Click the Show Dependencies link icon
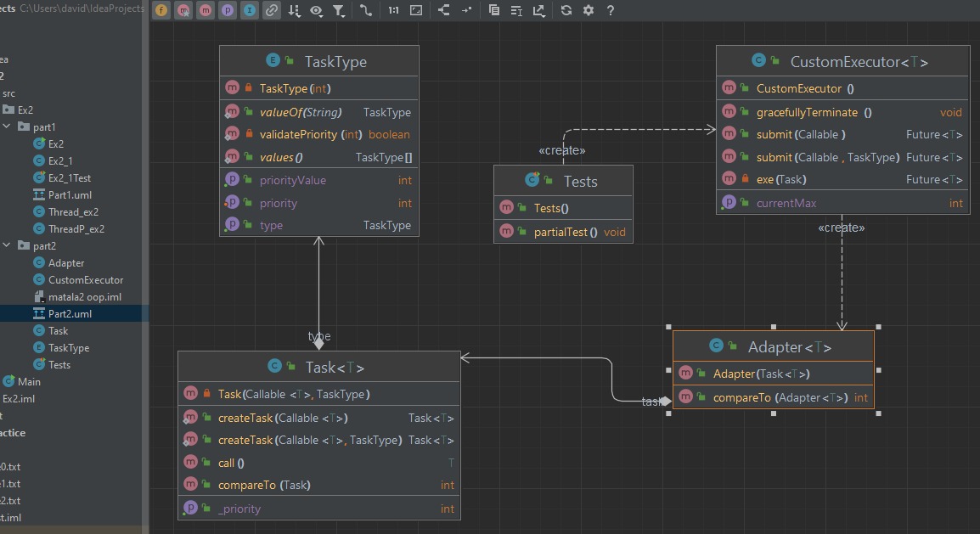This screenshot has height=534, width=980. tap(271, 11)
